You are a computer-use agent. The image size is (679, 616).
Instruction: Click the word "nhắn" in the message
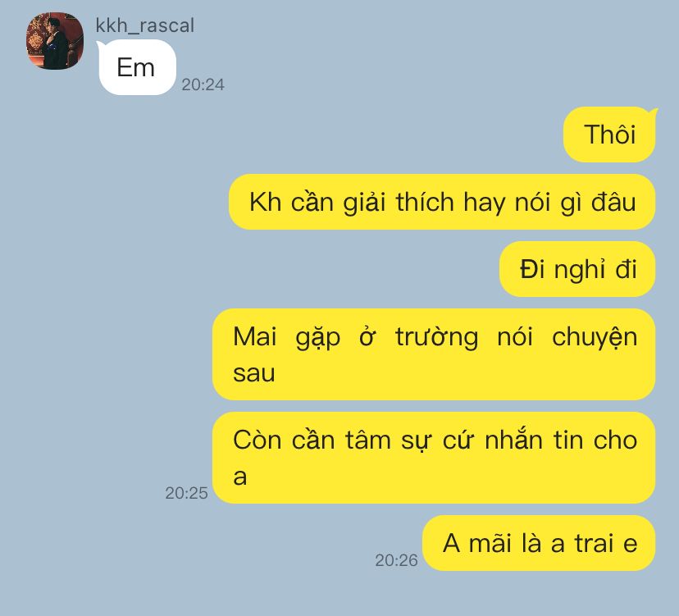point(513,440)
